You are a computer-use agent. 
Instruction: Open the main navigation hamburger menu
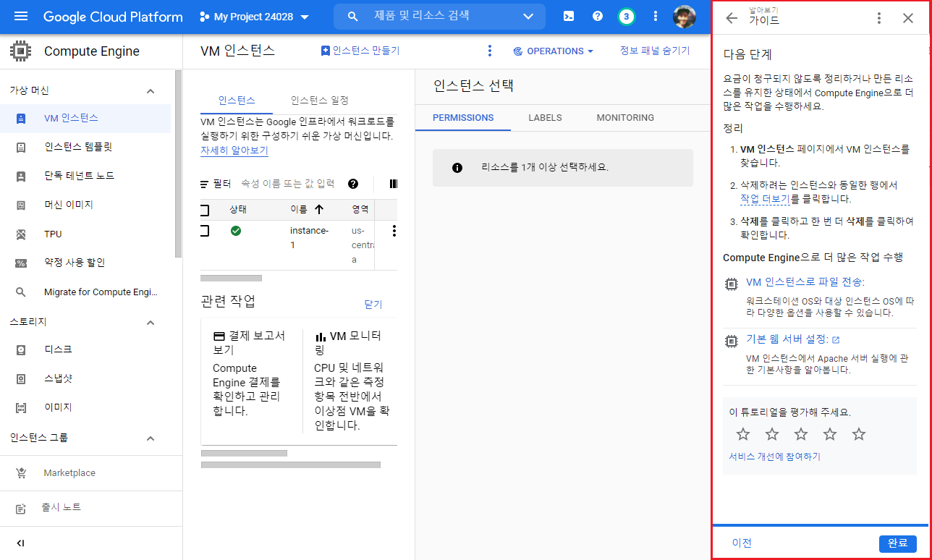pyautogui.click(x=20, y=17)
